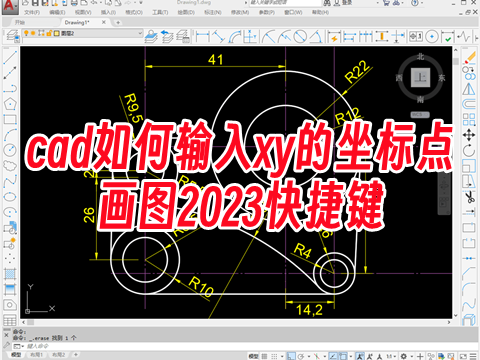This screenshot has height=360, width=480.
Task: Select the Jogged radius dimension tool
Action: (284, 36)
